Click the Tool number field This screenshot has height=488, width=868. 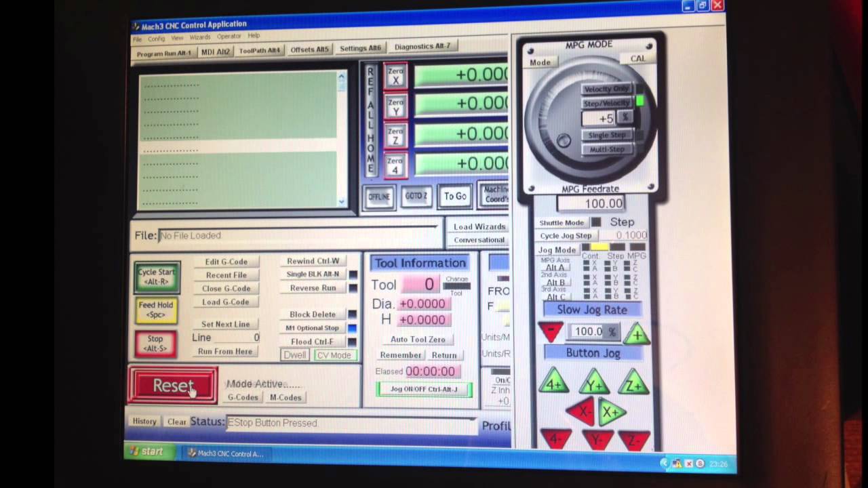pos(422,285)
